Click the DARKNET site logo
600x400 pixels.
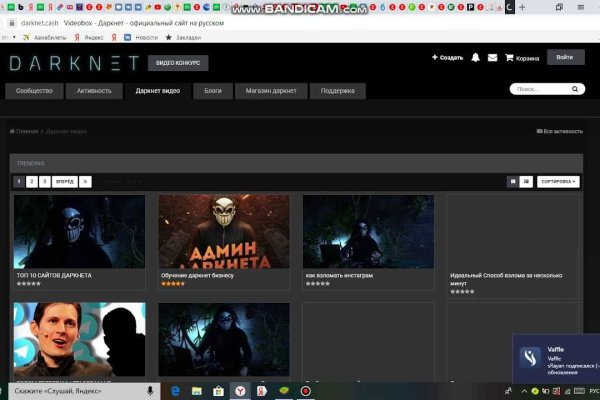click(x=73, y=63)
